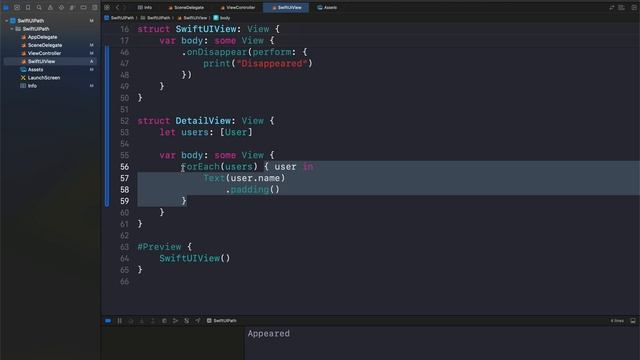Open Environment Overrides icon

click(187, 321)
